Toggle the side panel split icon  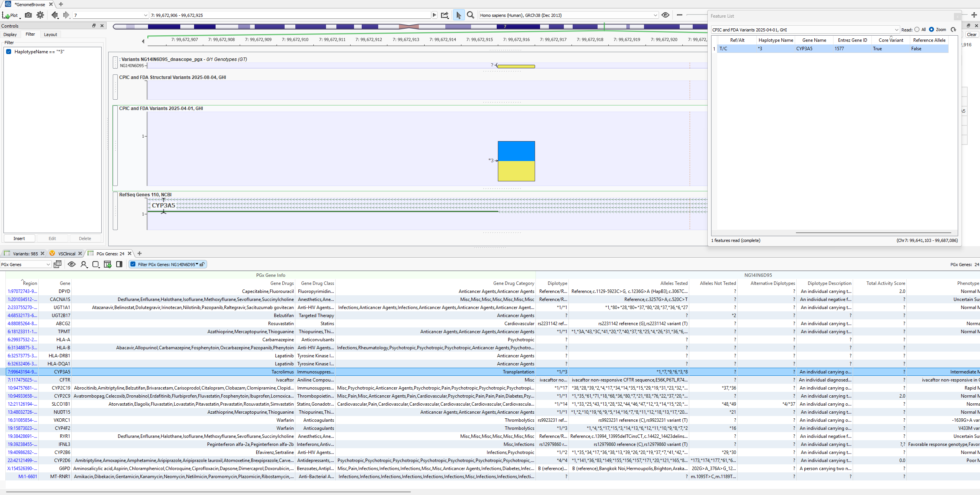tap(119, 264)
